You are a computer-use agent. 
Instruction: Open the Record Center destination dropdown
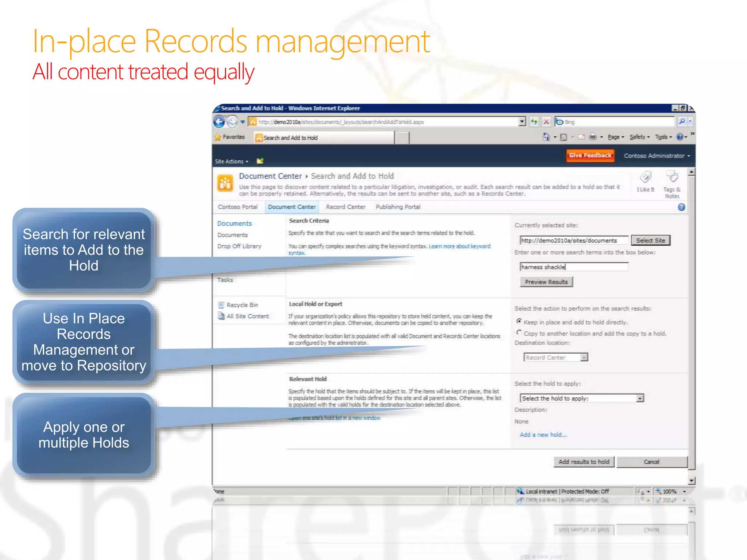click(584, 358)
